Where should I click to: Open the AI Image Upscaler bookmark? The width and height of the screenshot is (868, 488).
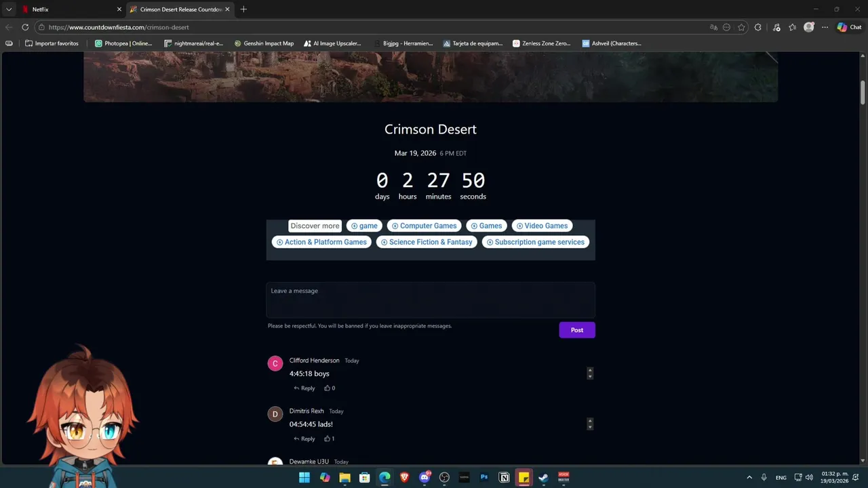(x=332, y=43)
